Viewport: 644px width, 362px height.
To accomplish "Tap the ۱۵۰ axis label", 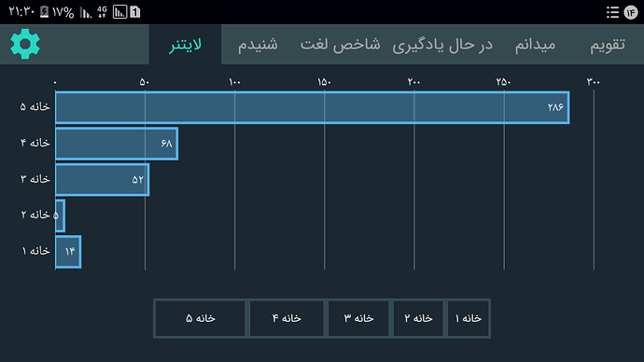I will point(324,82).
